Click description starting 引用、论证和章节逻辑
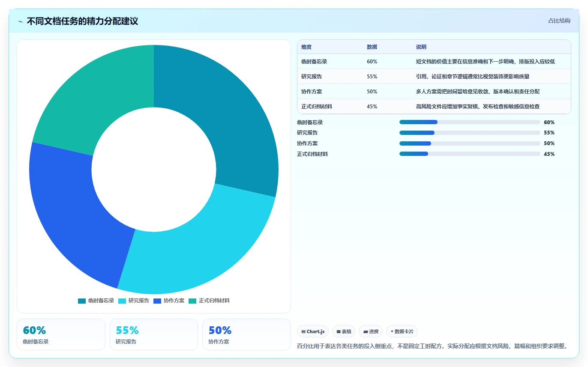This screenshot has height=367, width=588. [x=473, y=77]
